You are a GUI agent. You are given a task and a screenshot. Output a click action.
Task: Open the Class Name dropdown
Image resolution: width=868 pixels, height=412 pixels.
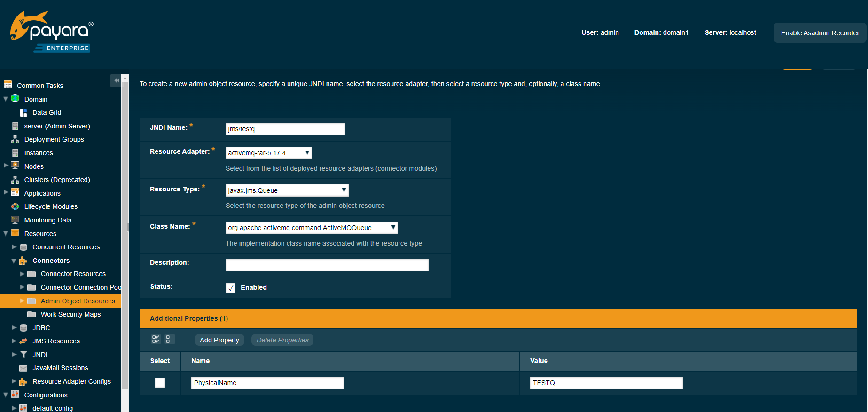click(311, 228)
